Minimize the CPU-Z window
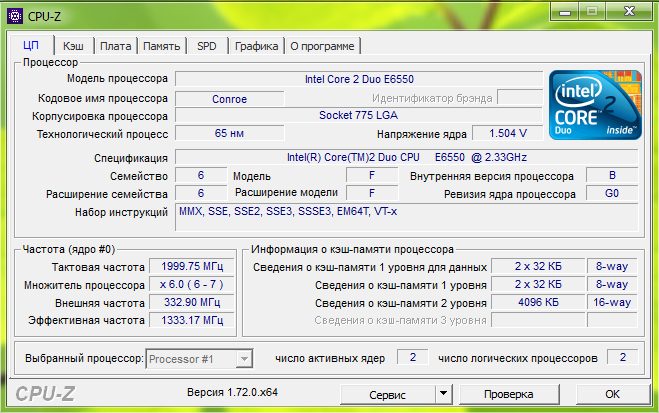Screen dimensions: 659x413 click(x=564, y=12)
